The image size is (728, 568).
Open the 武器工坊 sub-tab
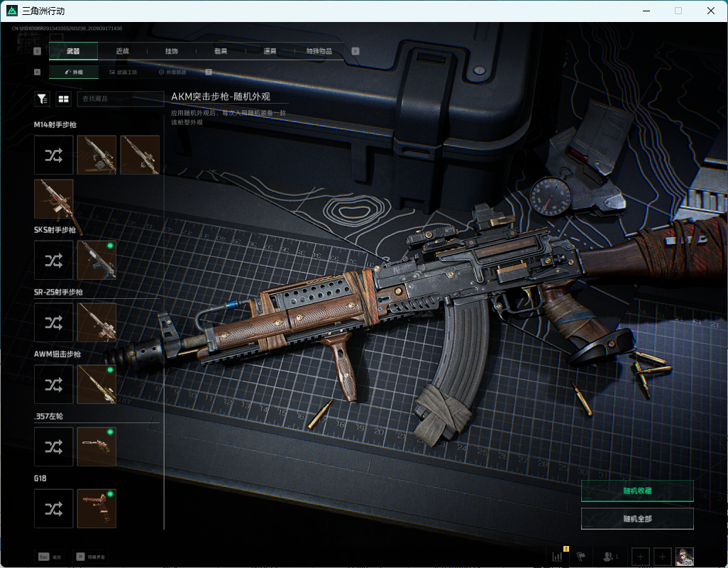point(123,72)
